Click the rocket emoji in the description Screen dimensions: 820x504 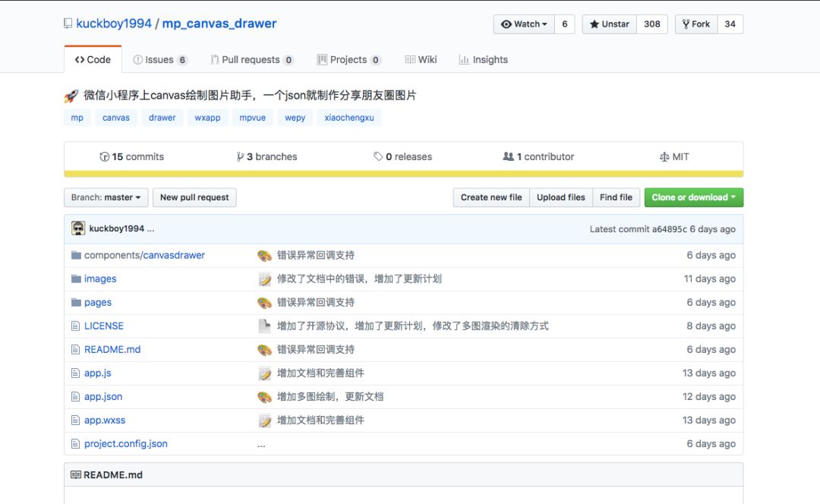click(71, 96)
